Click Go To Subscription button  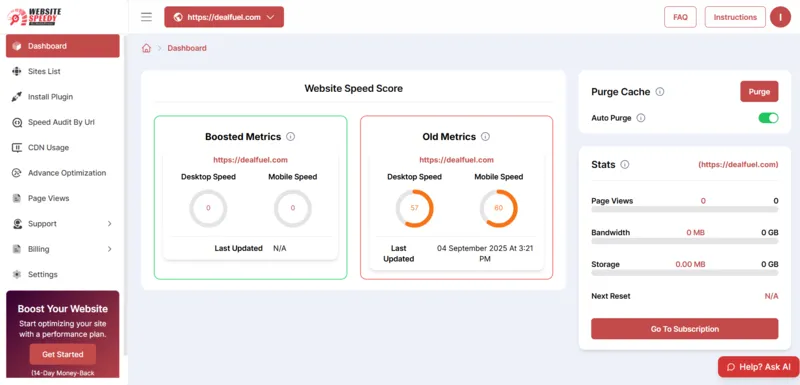click(685, 329)
